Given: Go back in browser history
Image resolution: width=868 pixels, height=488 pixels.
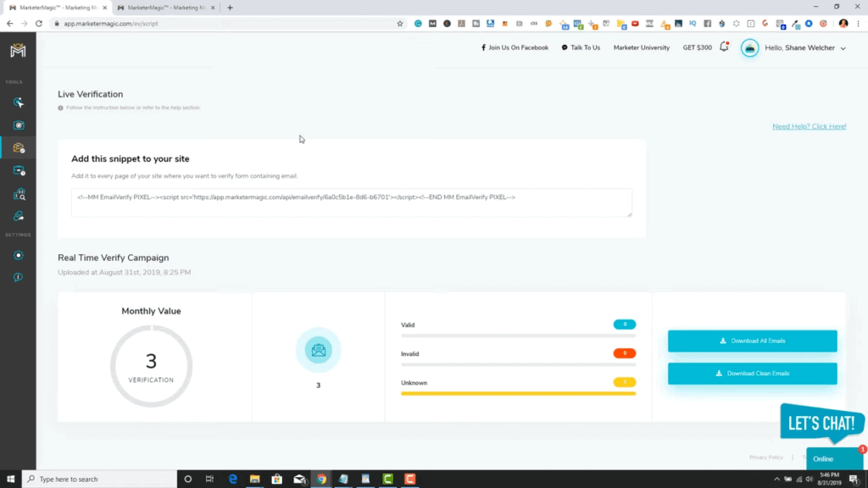Looking at the screenshot, I should pyautogui.click(x=10, y=23).
